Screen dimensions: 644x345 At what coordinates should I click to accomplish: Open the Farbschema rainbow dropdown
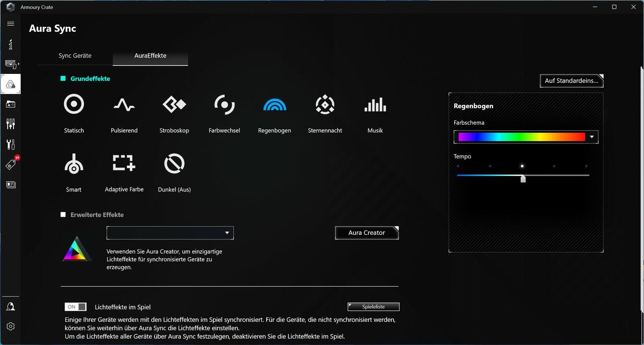[x=592, y=137]
